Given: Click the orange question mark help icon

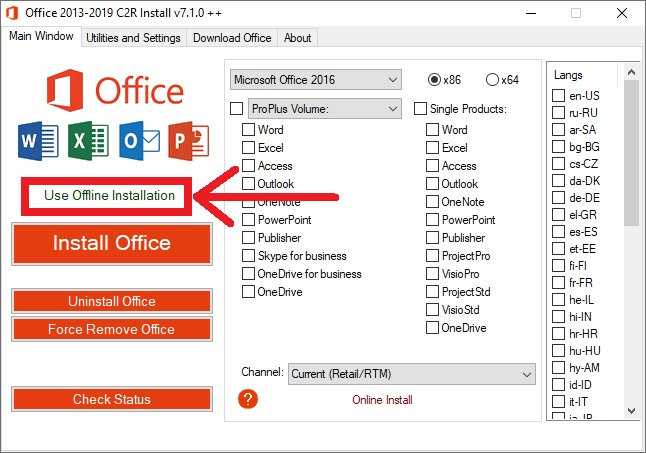Looking at the screenshot, I should [248, 399].
